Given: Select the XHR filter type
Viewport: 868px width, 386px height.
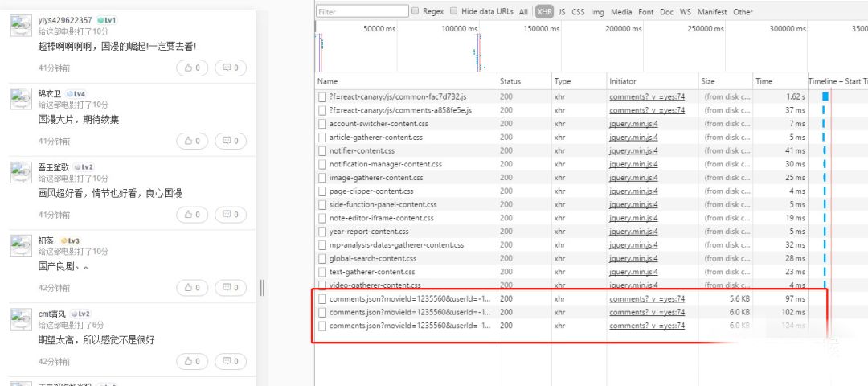Looking at the screenshot, I should [x=544, y=12].
